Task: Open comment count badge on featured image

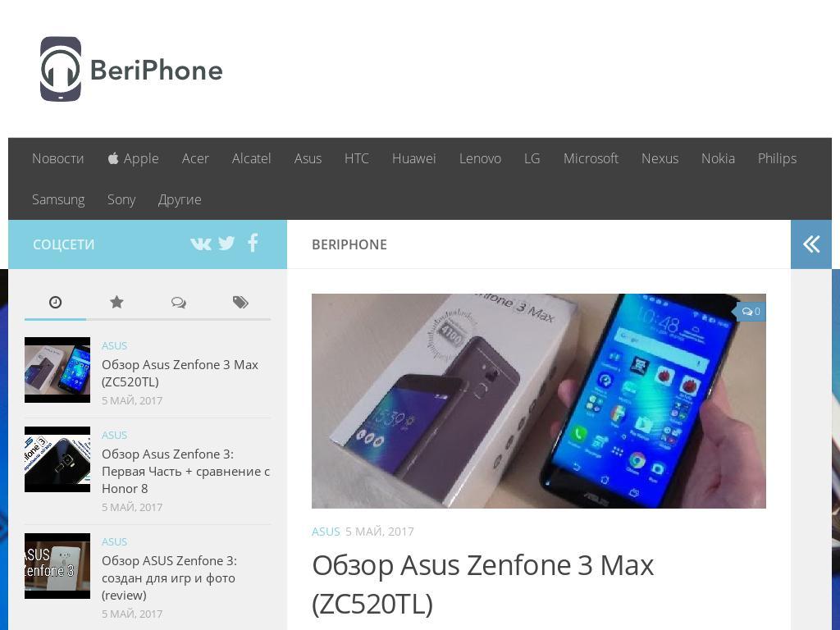Action: (751, 311)
